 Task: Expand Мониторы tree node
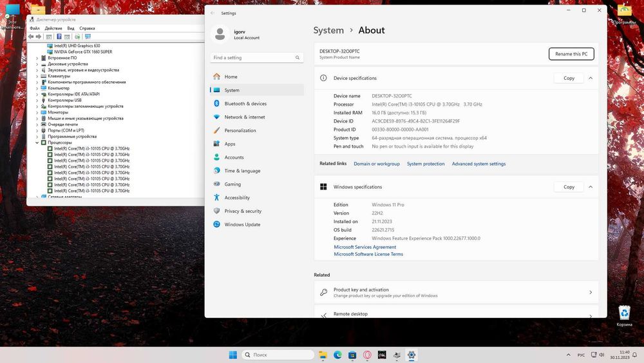37,112
